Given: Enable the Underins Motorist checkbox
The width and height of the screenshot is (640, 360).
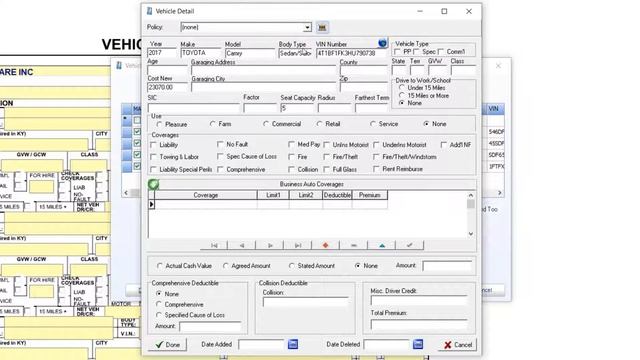Looking at the screenshot, I should click(x=376, y=145).
